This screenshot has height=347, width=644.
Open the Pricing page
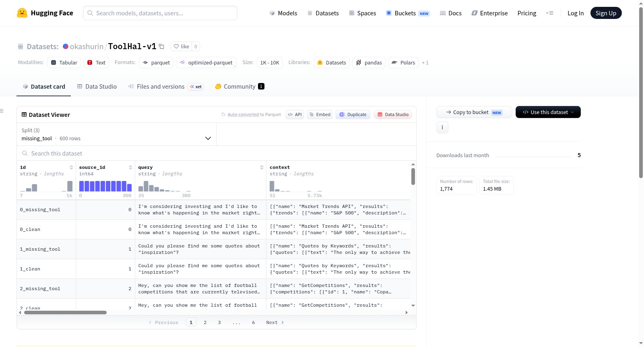point(527,13)
